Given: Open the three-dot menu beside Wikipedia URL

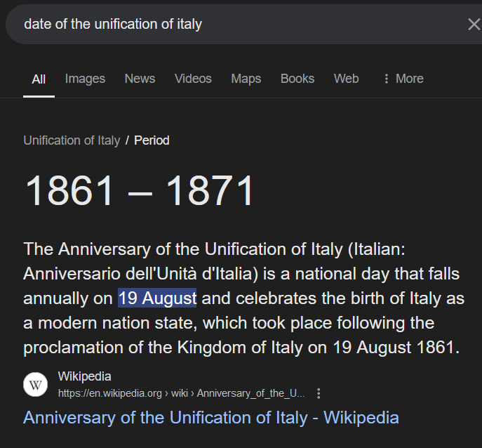Looking at the screenshot, I should tap(319, 393).
